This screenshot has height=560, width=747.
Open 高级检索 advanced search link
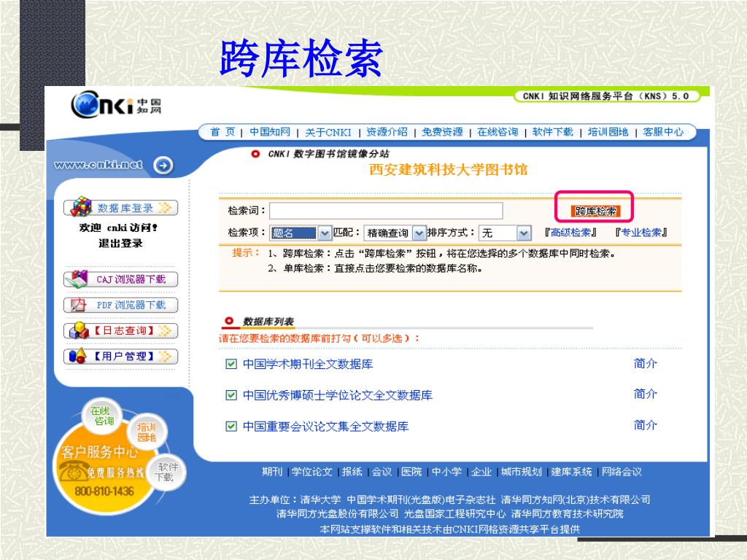click(x=570, y=233)
